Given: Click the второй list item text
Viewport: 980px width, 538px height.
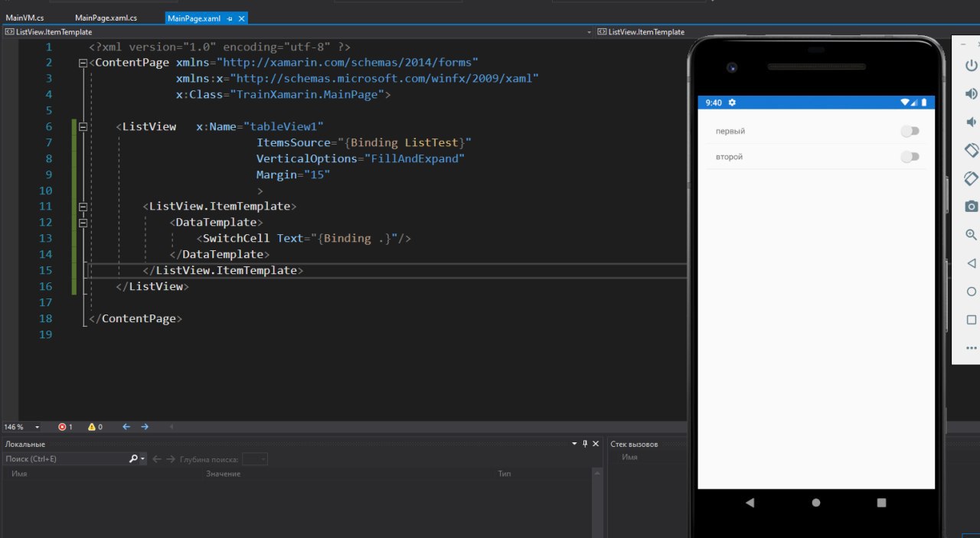Looking at the screenshot, I should coord(729,157).
